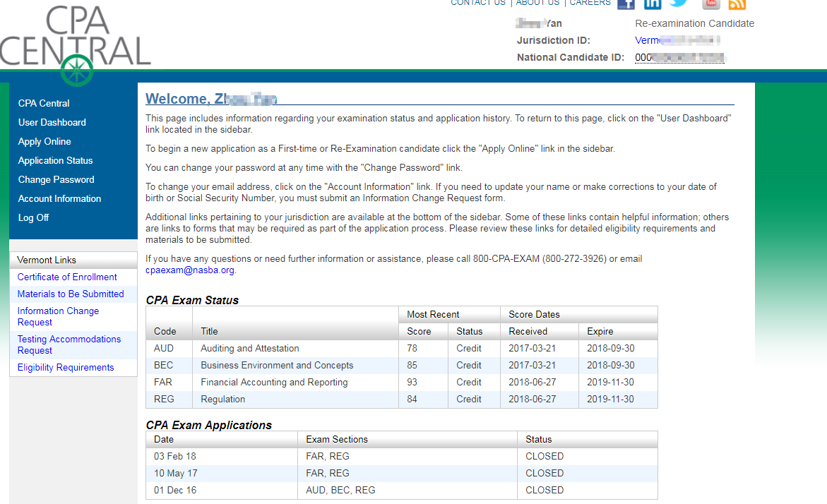
Task: Open the YouTube icon link
Action: tap(711, 4)
